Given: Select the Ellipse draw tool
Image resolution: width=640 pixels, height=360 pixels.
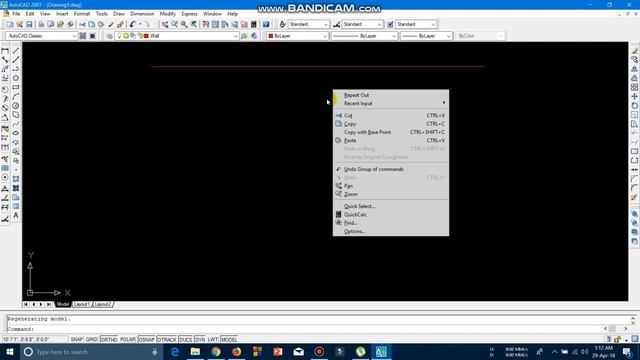Looking at the screenshot, I should (x=16, y=133).
